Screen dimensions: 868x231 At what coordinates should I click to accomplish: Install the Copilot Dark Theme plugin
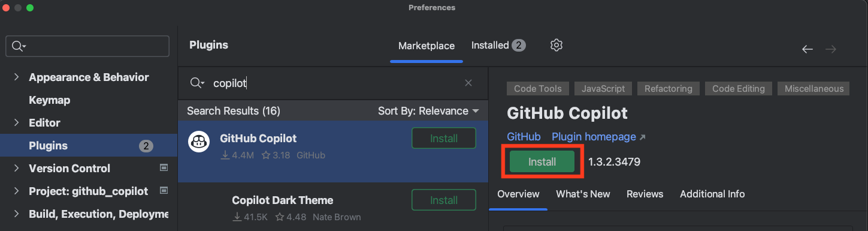pyautogui.click(x=444, y=200)
